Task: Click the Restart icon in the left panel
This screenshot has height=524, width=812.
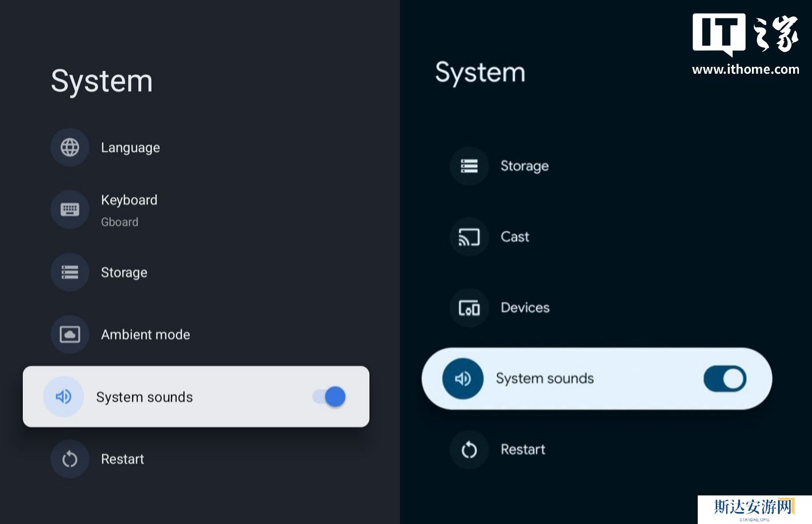Action: point(70,459)
